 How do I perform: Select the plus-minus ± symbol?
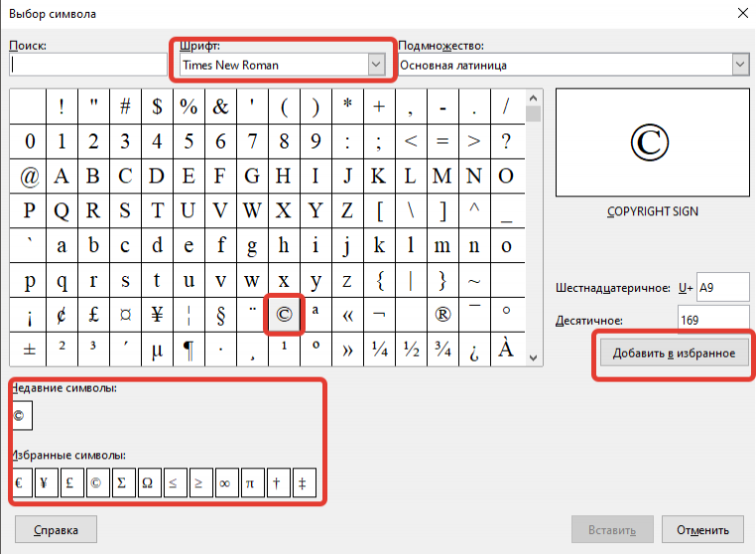click(29, 349)
